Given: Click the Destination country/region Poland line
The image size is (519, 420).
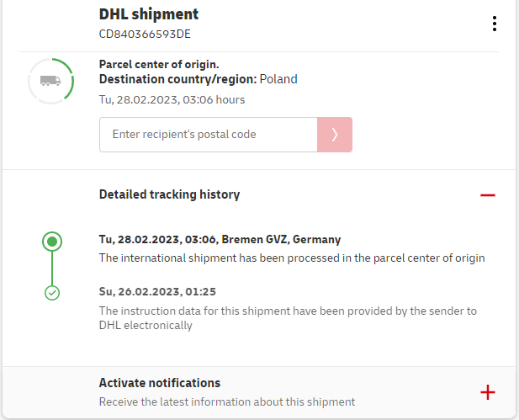Looking at the screenshot, I should point(198,80).
